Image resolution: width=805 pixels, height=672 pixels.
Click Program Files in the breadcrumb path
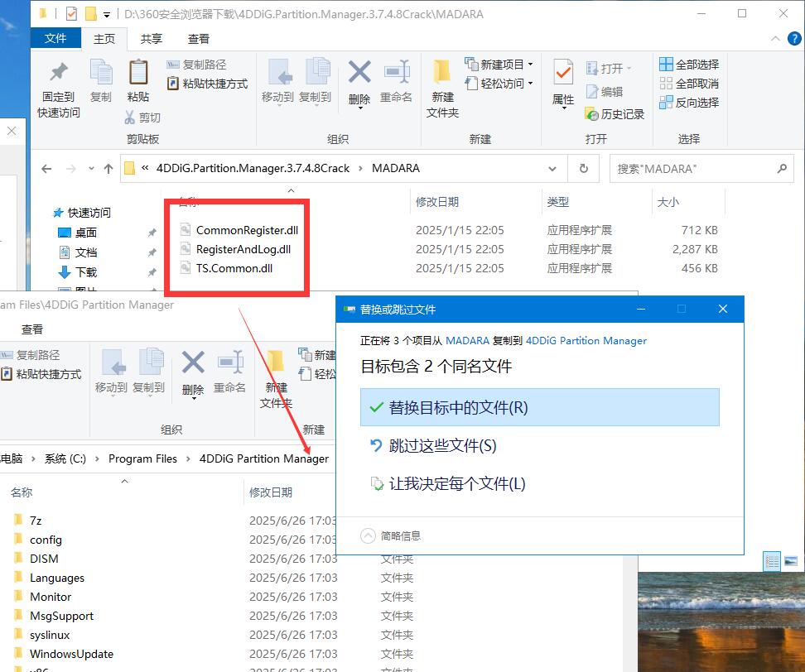(142, 458)
